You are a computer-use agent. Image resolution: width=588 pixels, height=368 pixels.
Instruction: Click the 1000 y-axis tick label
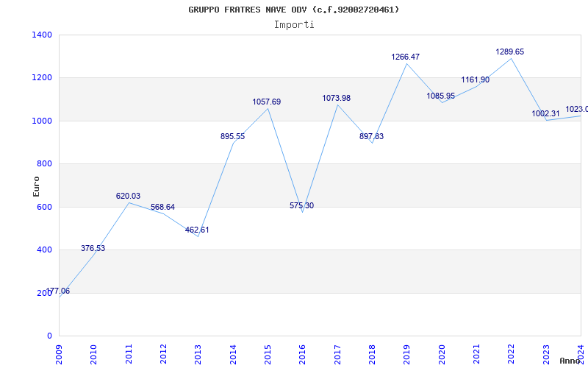click(42, 121)
